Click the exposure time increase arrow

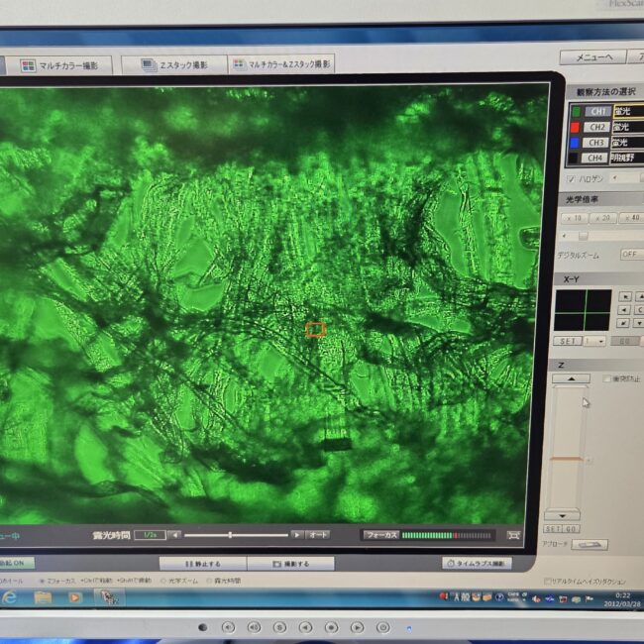(295, 535)
